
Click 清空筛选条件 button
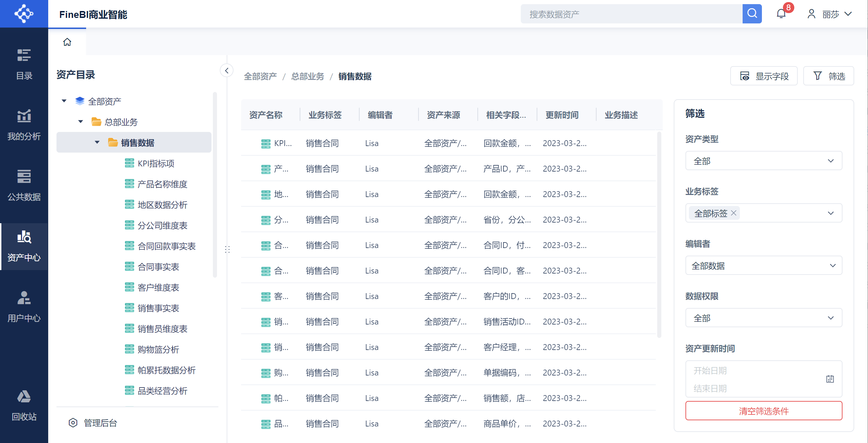[x=763, y=411]
